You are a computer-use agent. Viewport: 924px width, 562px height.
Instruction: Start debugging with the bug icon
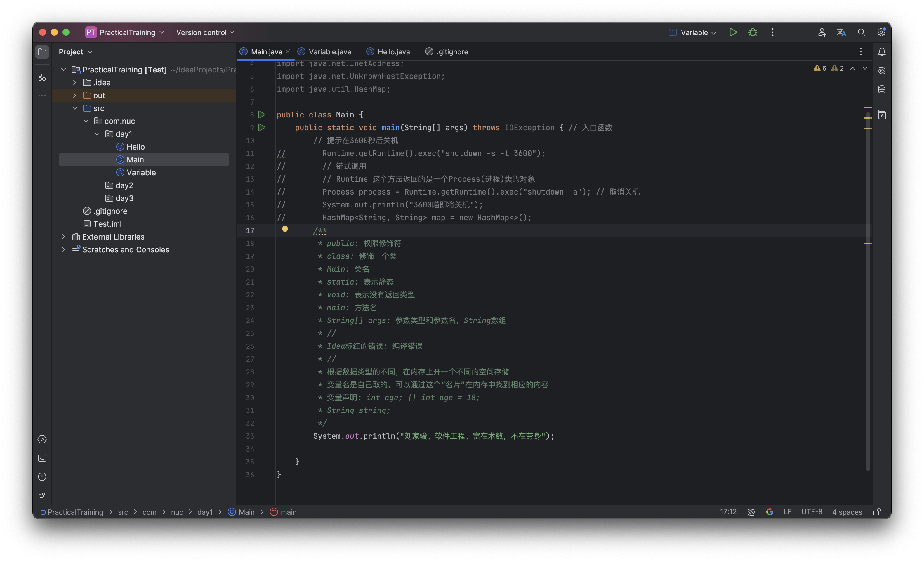pyautogui.click(x=752, y=32)
